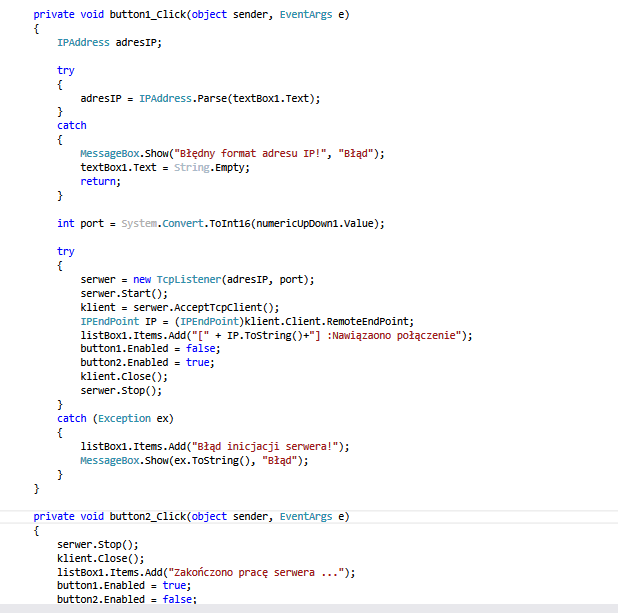The width and height of the screenshot is (618, 613).
Task: Click the 'catch (Exception ex)' line
Action: 115,419
